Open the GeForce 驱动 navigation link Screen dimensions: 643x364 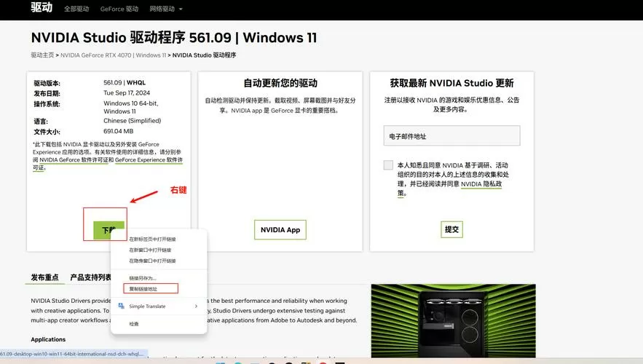click(119, 9)
